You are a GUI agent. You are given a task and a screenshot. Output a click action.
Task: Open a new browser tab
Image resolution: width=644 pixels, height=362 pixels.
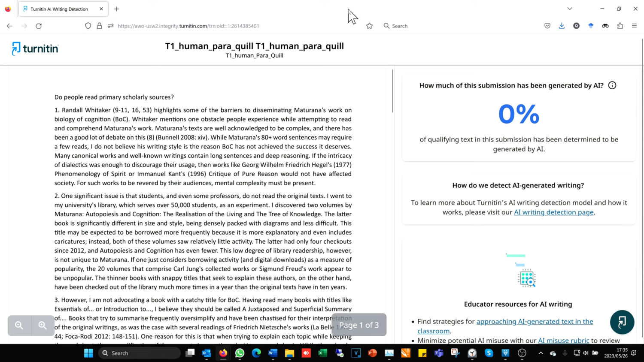[116, 9]
